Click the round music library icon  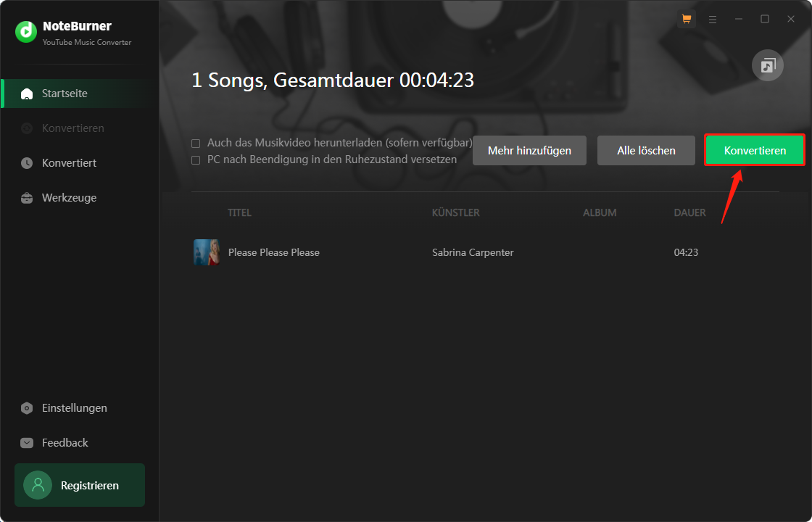pos(768,65)
